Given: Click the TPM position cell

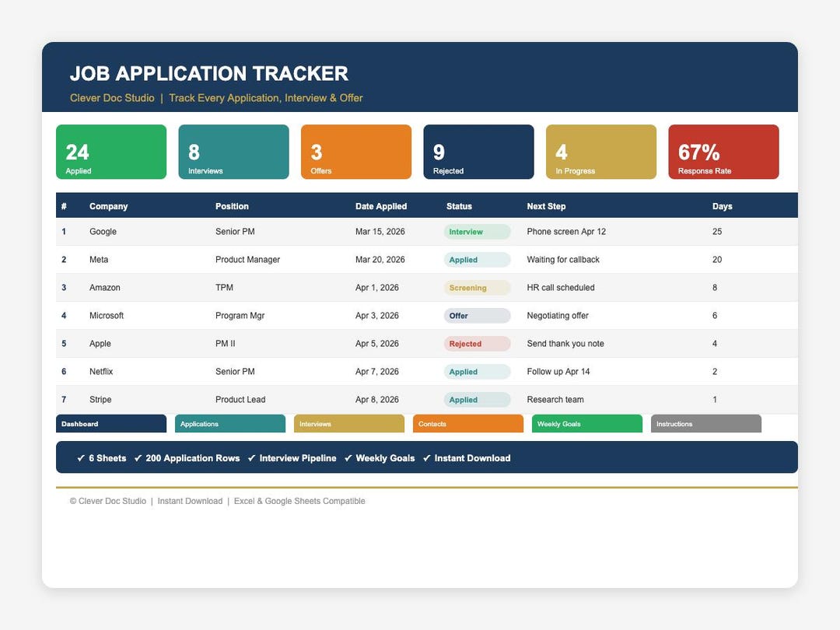Looking at the screenshot, I should (x=224, y=288).
